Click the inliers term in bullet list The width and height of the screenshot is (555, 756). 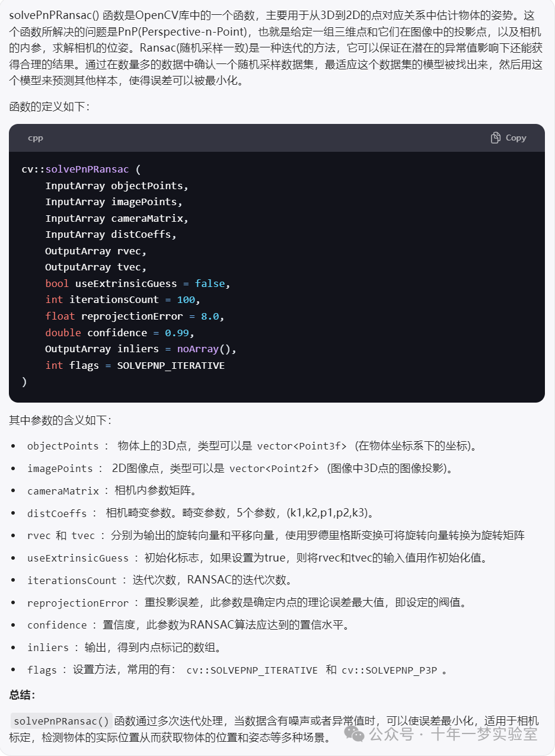coord(48,647)
